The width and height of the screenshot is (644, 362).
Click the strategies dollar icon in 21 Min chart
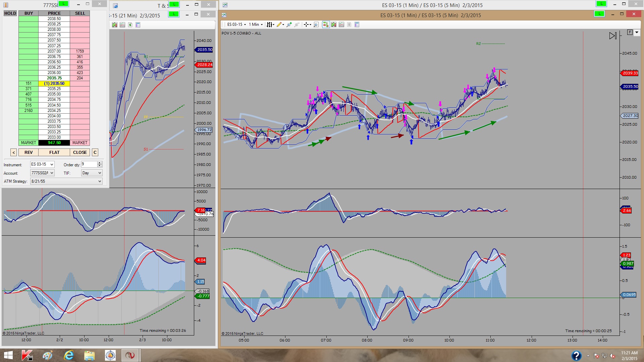click(x=130, y=25)
